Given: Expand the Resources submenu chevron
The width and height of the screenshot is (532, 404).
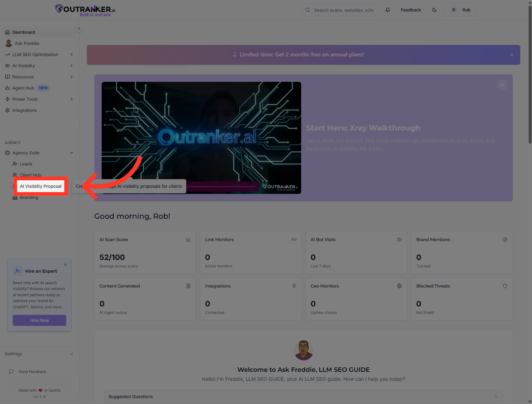Looking at the screenshot, I should pos(71,77).
